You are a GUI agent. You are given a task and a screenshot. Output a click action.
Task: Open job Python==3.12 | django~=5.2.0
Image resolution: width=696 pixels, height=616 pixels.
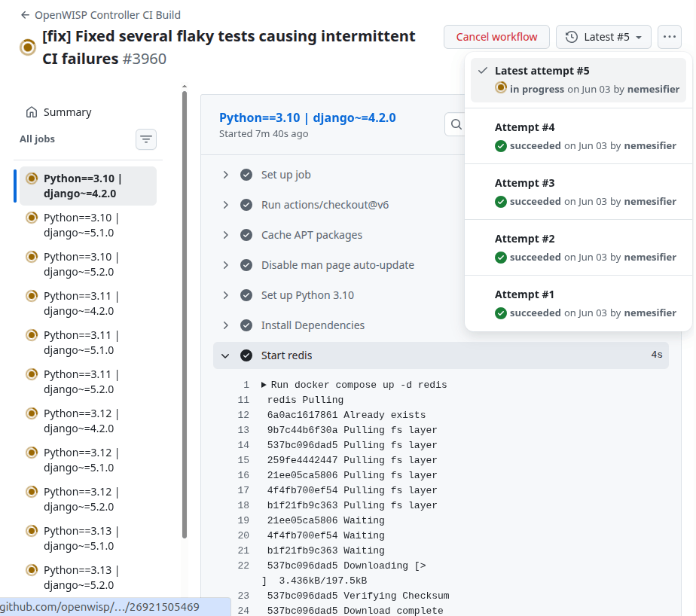[x=88, y=499]
